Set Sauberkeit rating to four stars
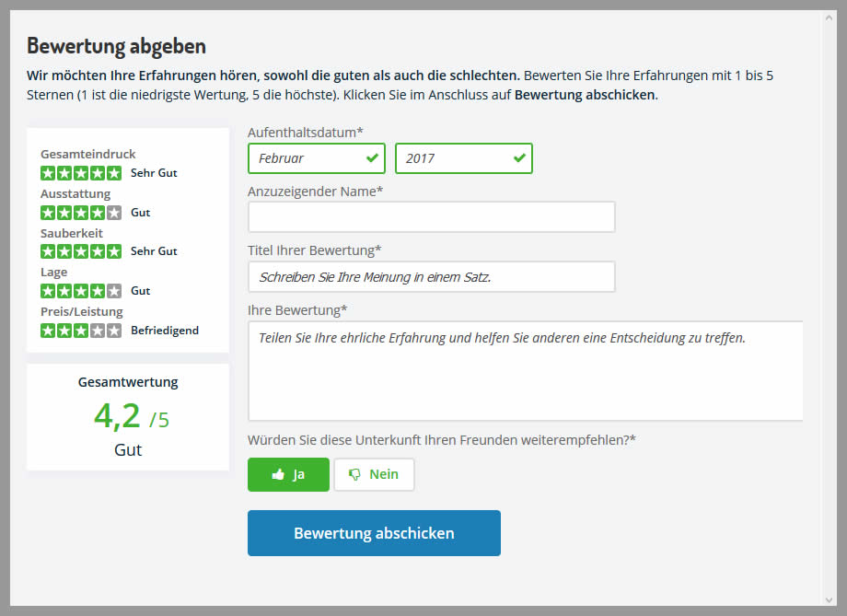This screenshot has width=847, height=616. pyautogui.click(x=98, y=251)
